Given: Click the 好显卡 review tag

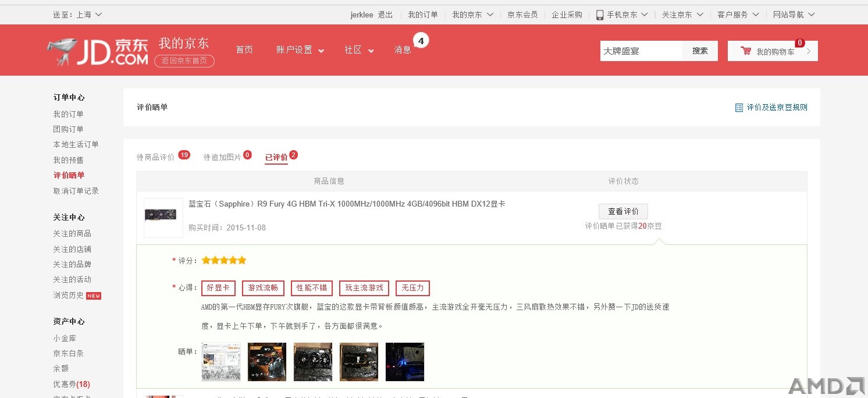Looking at the screenshot, I should [x=218, y=287].
